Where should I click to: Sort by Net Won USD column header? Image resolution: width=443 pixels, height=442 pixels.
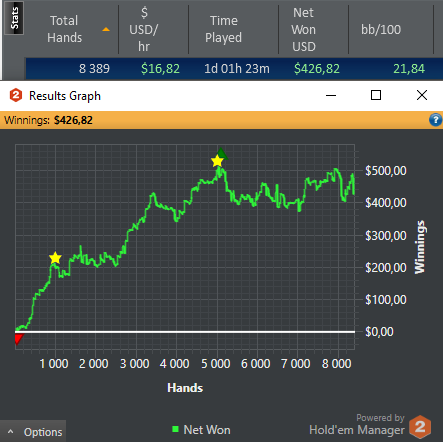point(303,29)
